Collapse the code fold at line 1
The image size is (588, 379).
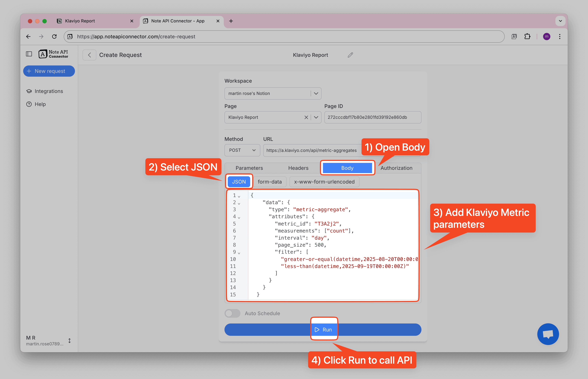tap(239, 196)
